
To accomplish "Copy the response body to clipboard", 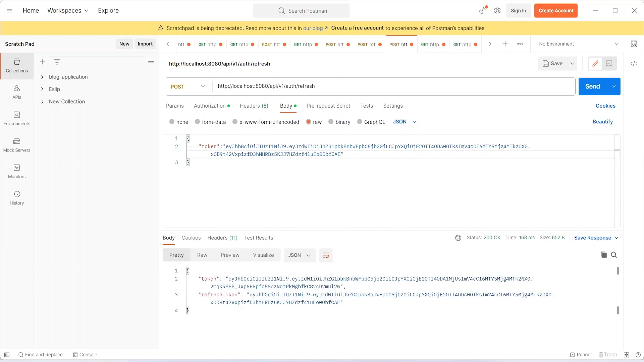I will pos(604,255).
